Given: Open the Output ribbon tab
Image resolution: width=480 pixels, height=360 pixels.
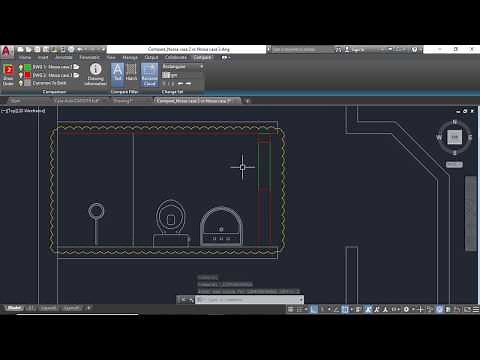Looking at the screenshot, I should pos(151,57).
